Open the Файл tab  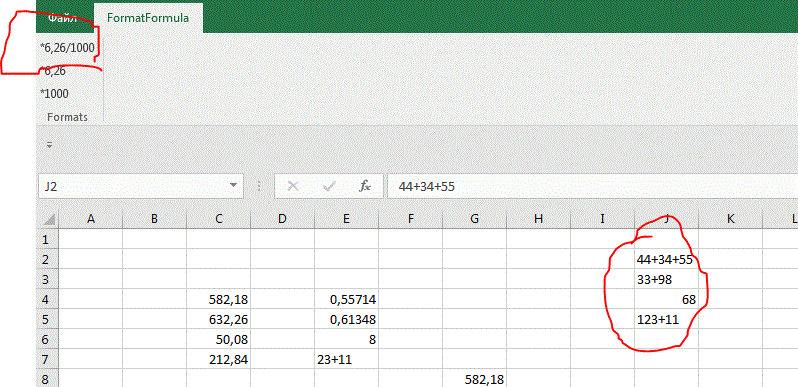[x=63, y=18]
